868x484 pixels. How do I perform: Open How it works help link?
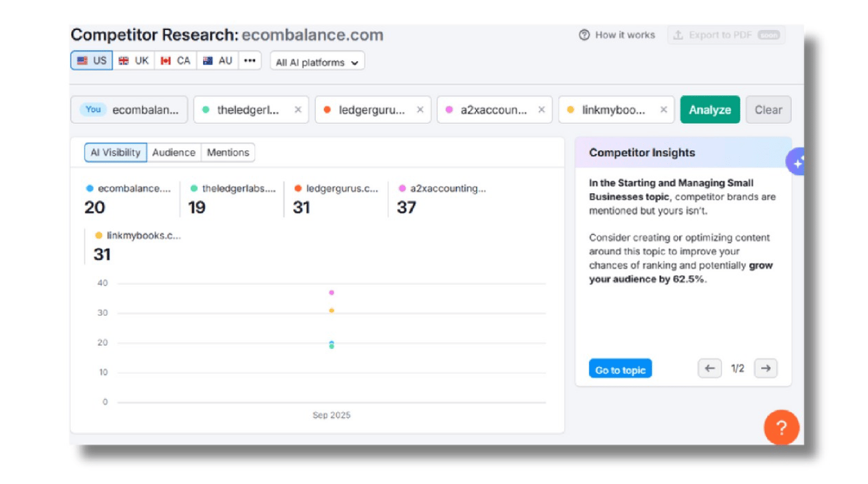pos(617,35)
